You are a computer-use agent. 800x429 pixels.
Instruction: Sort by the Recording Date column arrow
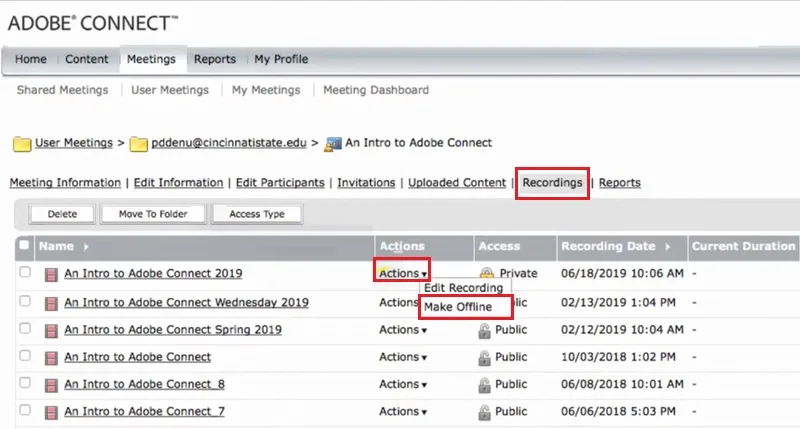pos(667,247)
